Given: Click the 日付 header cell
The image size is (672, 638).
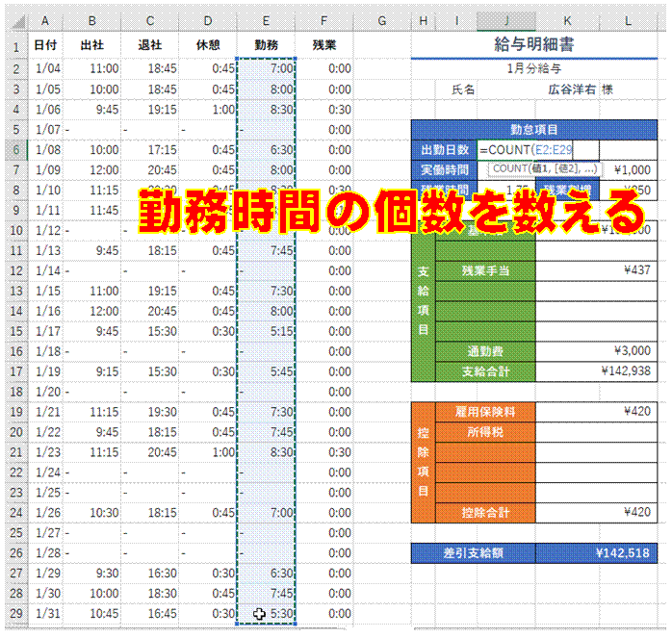Looking at the screenshot, I should point(45,45).
